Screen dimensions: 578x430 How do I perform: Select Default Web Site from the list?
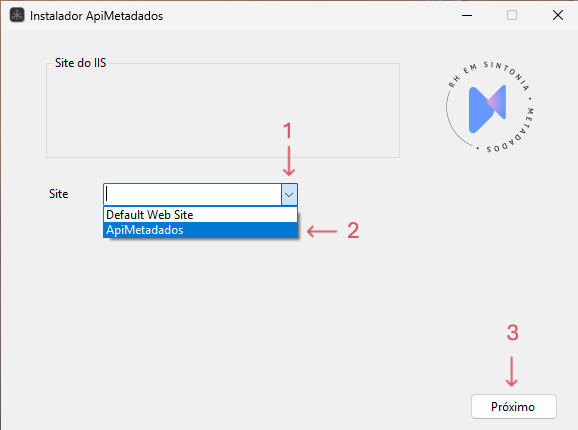200,214
